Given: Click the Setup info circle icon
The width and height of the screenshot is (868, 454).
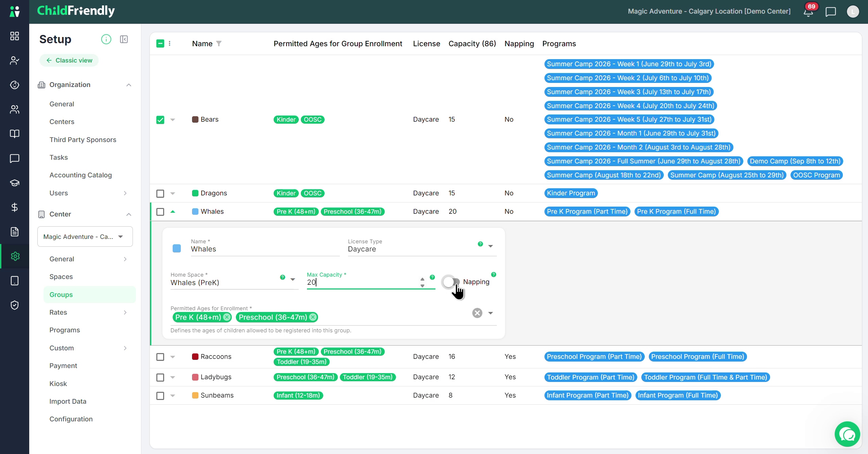Looking at the screenshot, I should click(106, 39).
